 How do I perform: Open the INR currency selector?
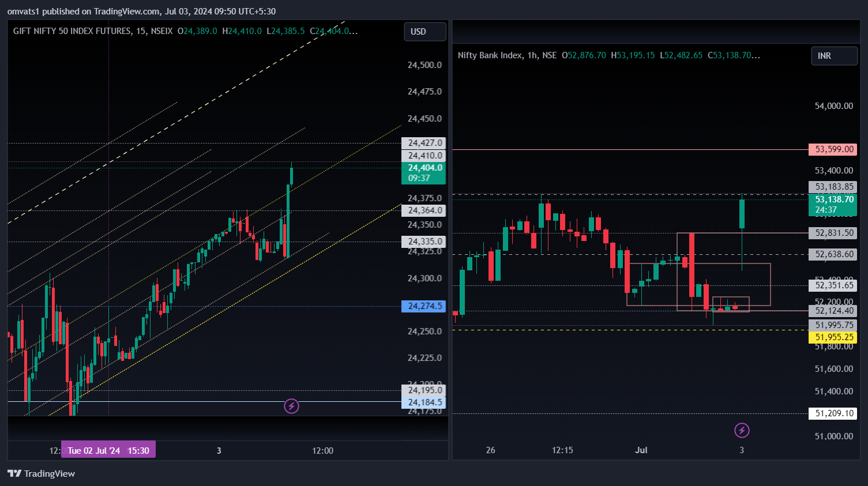point(834,56)
